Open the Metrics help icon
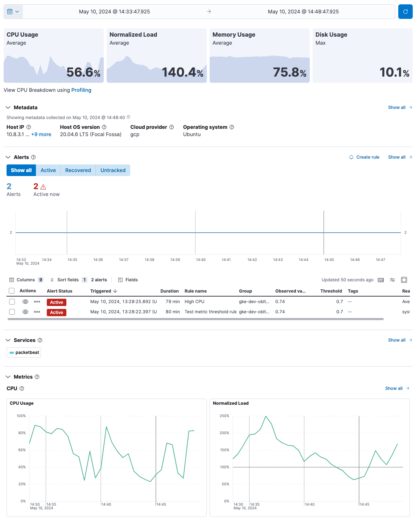Viewport: 420px width, 522px height. [37, 377]
